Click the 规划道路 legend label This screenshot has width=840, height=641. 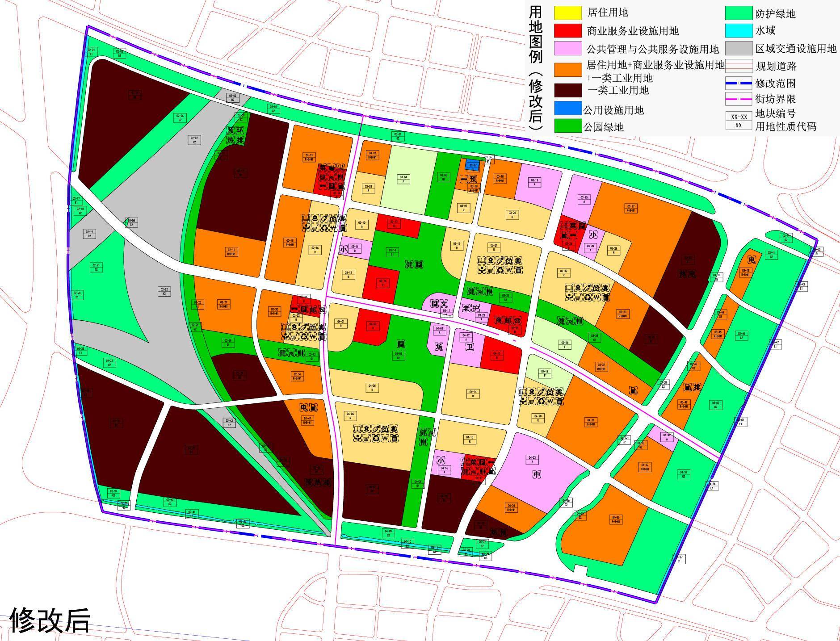776,67
